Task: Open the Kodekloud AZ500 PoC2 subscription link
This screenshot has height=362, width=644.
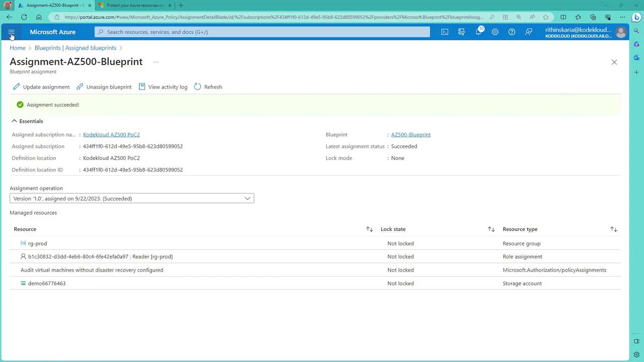Action: point(111,135)
